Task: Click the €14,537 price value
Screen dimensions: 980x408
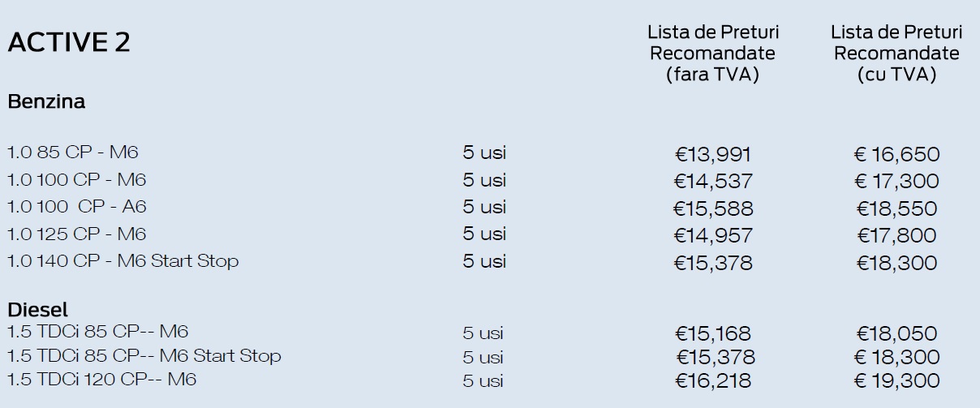Action: (713, 181)
